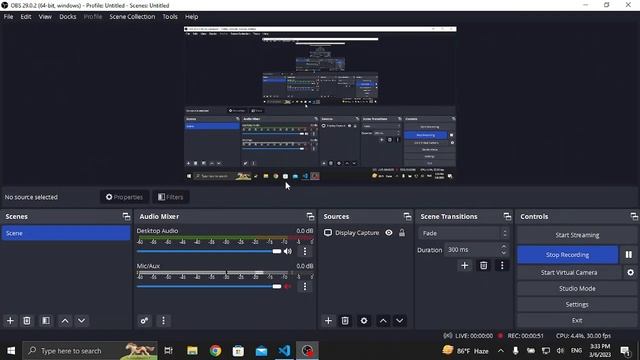The width and height of the screenshot is (640, 360).
Task: Add a scene transition plus icon
Action: tap(464, 266)
